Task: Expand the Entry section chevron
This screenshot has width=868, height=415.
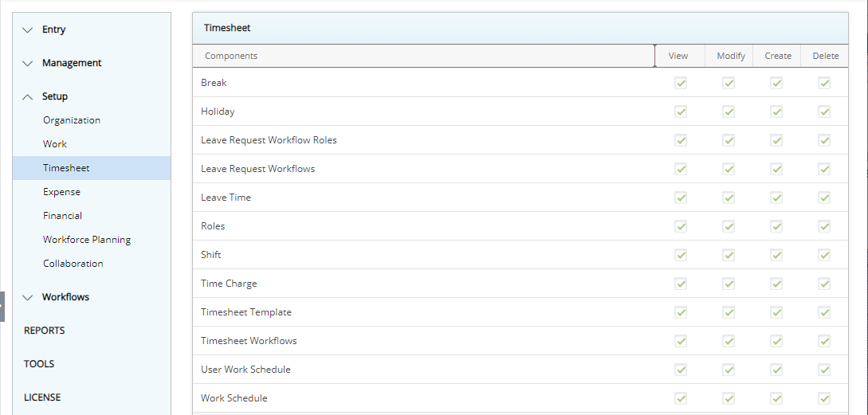Action: (x=28, y=30)
